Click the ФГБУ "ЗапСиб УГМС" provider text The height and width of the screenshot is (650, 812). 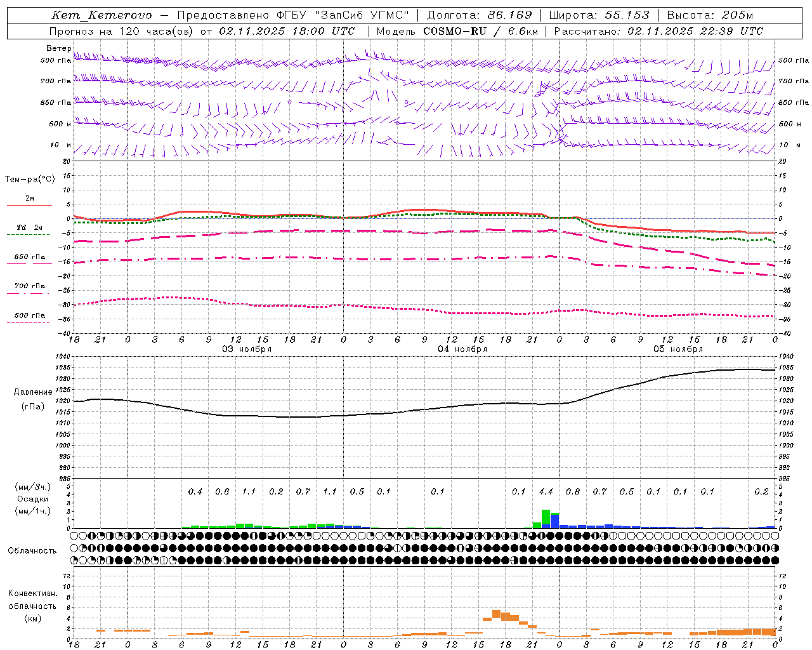[343, 15]
